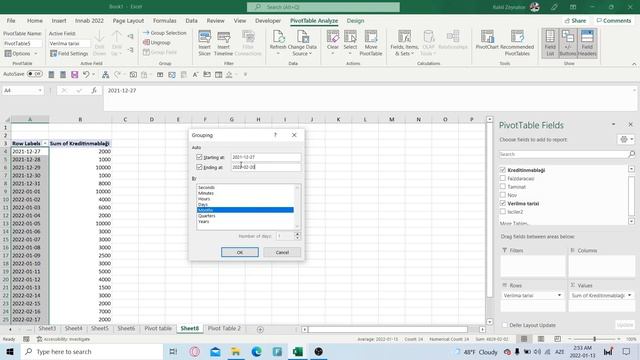Open Change Data Source
This screenshot has height=360, width=640.
pyautogui.click(x=302, y=42)
